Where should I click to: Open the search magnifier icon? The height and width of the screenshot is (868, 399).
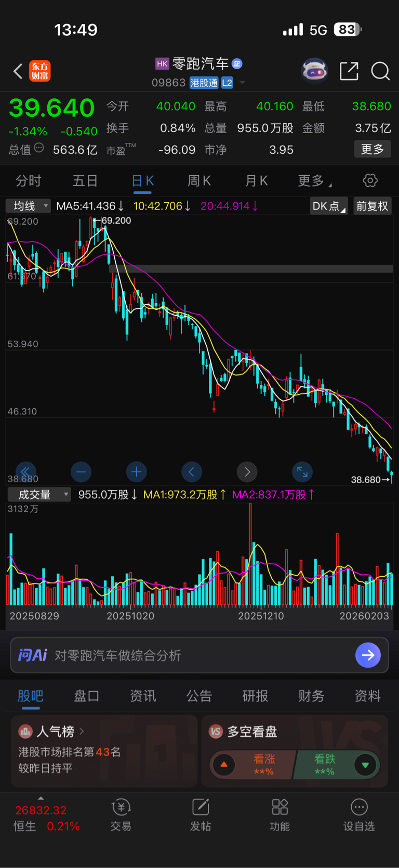click(380, 71)
